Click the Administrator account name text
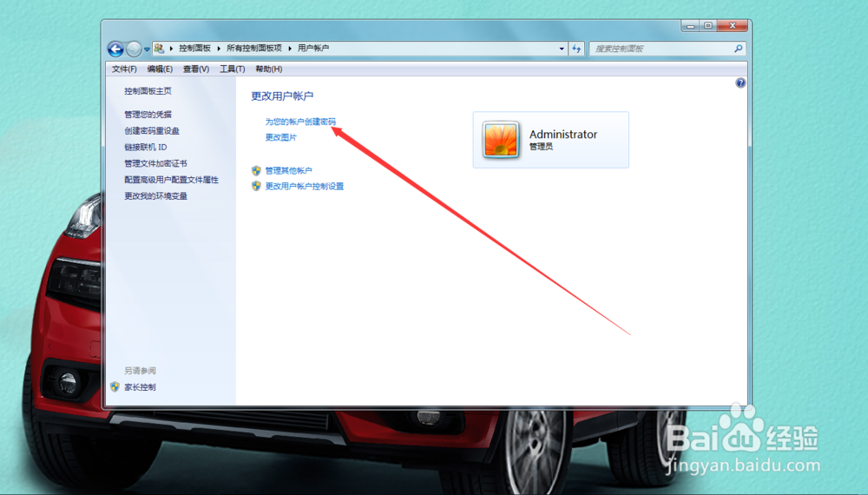Viewport: 868px width, 495px height. tap(563, 135)
